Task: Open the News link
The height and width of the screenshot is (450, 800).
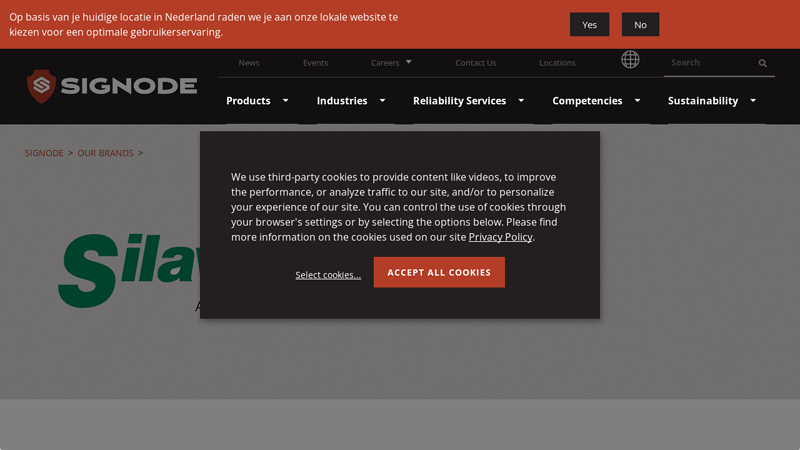Action: pyautogui.click(x=249, y=63)
